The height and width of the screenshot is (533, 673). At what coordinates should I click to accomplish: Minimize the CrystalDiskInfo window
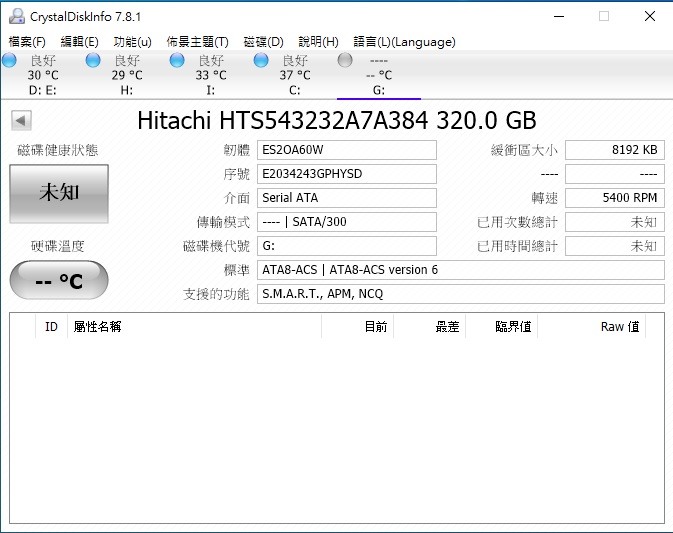click(x=559, y=16)
